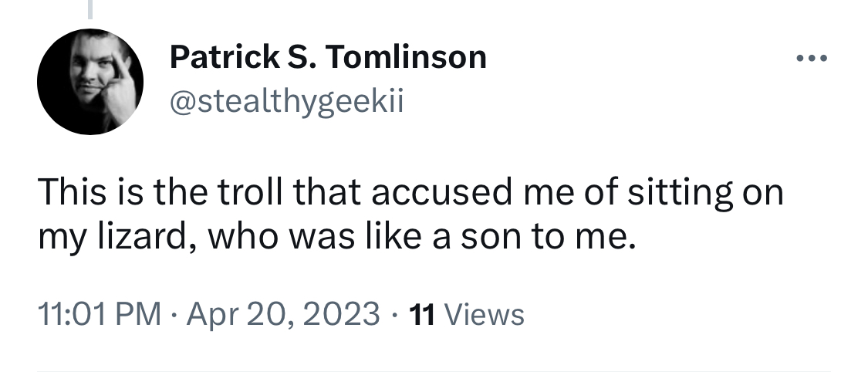Click the surname Tomlinson in the header
The width and height of the screenshot is (868, 372).
tap(405, 57)
